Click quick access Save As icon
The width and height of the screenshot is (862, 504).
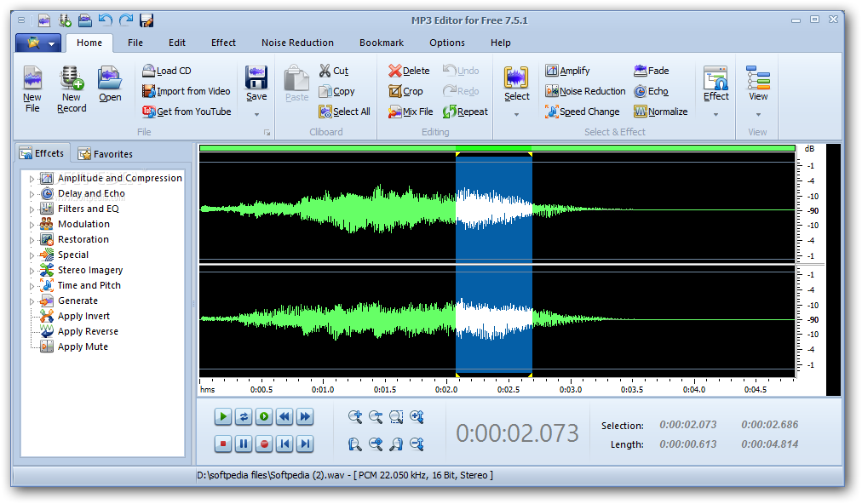147,20
